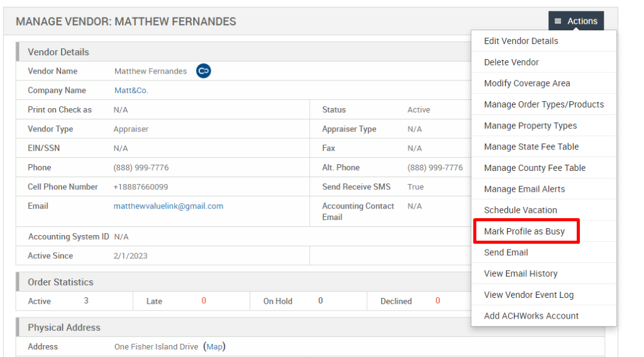The image size is (644, 357).
Task: Click the Active orders count 3
Action: pyautogui.click(x=86, y=300)
